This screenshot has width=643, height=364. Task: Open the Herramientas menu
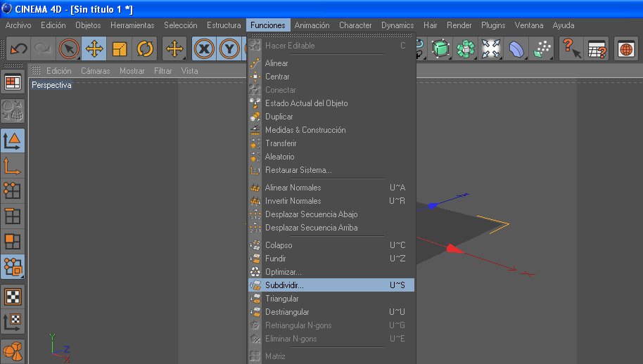pyautogui.click(x=132, y=25)
